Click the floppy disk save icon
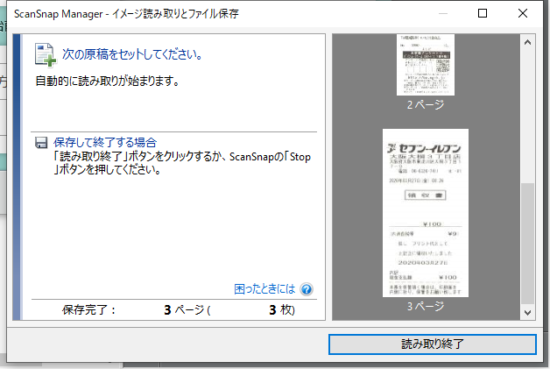Viewport: 550px width, 369px height. point(41,143)
